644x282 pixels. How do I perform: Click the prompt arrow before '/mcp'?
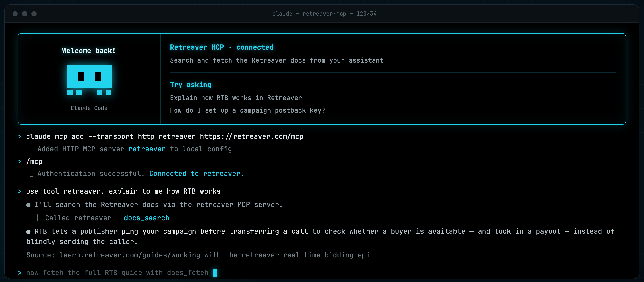[20, 162]
